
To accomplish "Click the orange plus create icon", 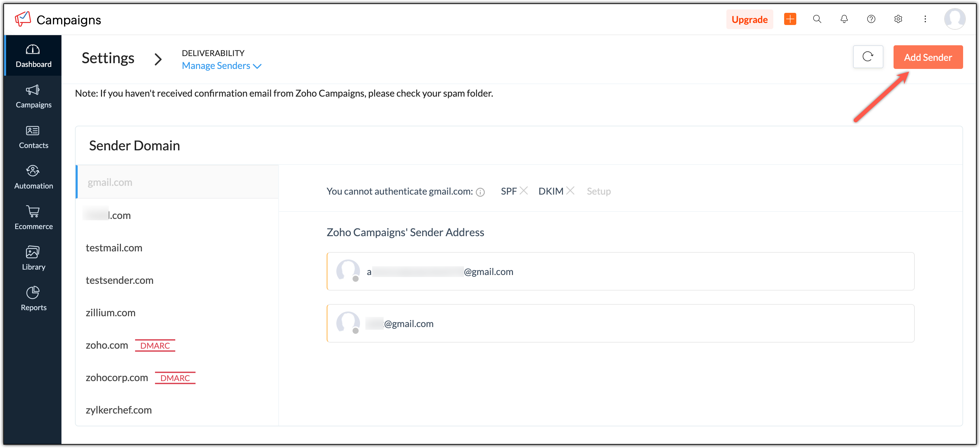I will [790, 19].
